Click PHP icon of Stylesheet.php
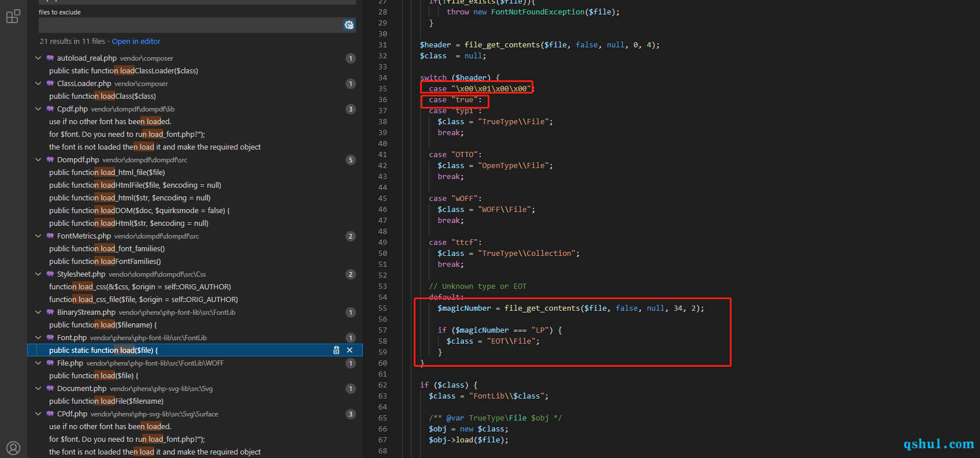The image size is (980, 458). 50,274
